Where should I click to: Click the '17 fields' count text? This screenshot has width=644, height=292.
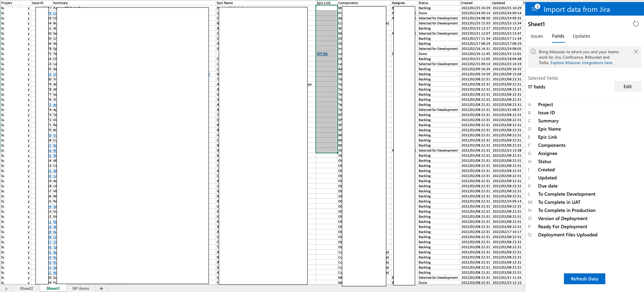click(x=536, y=87)
